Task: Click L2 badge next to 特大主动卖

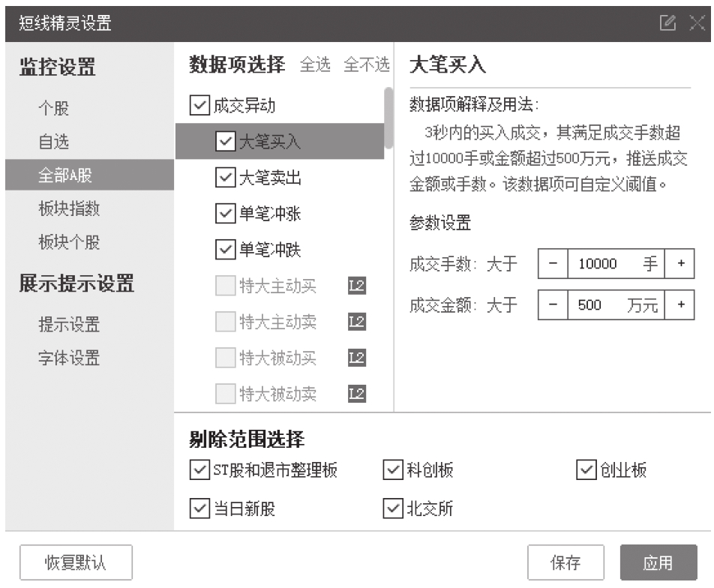Action: pyautogui.click(x=357, y=322)
